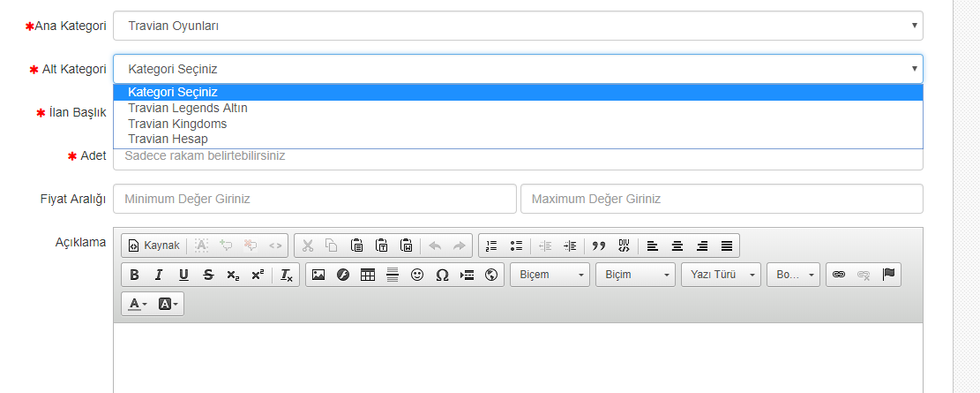Collapse the Alt Kategori dropdown
This screenshot has height=393, width=980.
pyautogui.click(x=518, y=69)
